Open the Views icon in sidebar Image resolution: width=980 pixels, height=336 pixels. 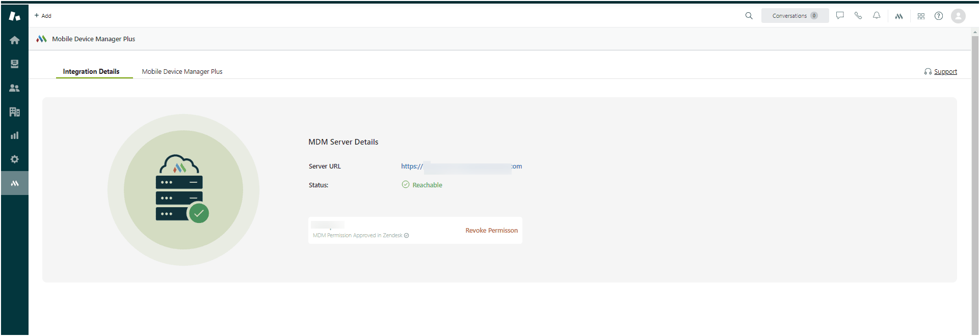click(15, 64)
